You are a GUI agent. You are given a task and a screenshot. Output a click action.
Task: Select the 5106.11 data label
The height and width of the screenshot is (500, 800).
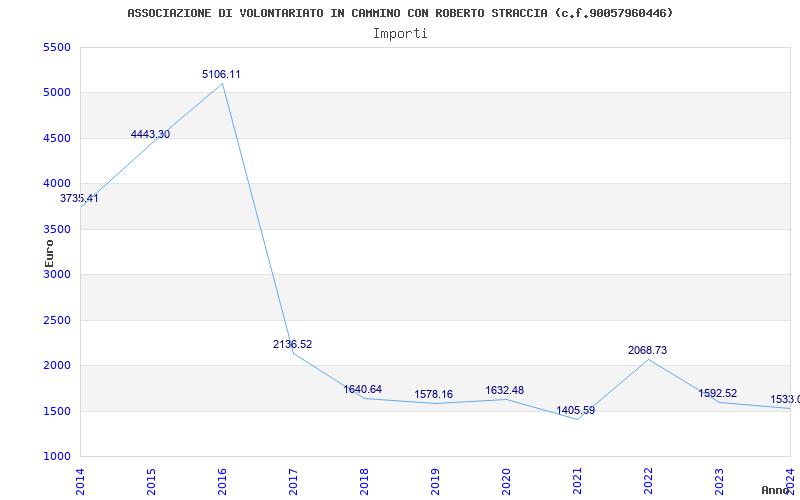pos(221,74)
